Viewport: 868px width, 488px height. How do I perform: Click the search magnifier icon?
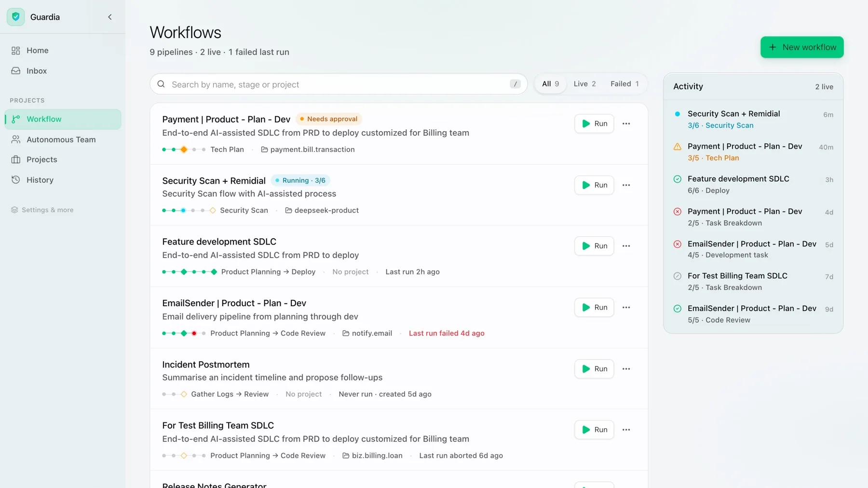[161, 84]
